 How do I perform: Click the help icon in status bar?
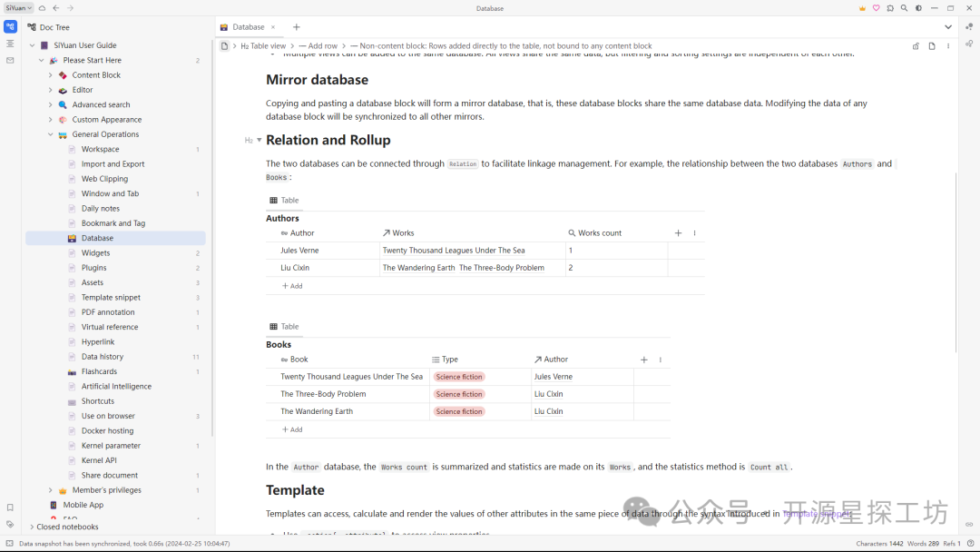tap(971, 543)
